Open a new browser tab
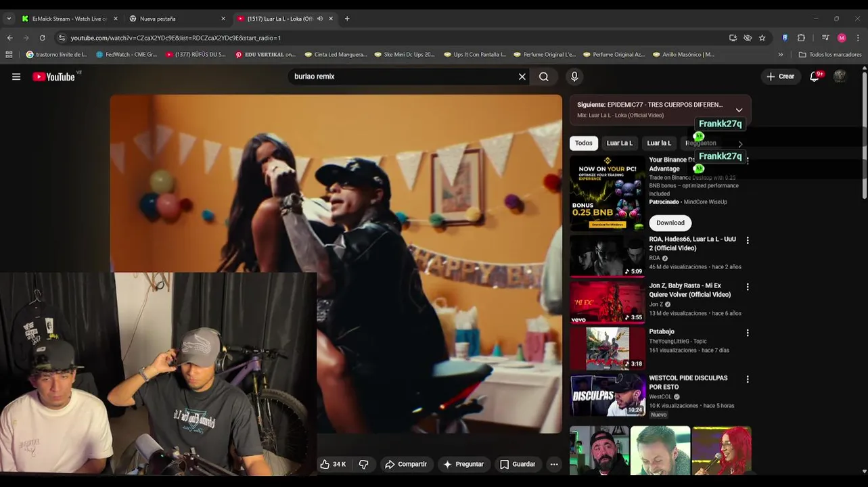 coord(347,19)
